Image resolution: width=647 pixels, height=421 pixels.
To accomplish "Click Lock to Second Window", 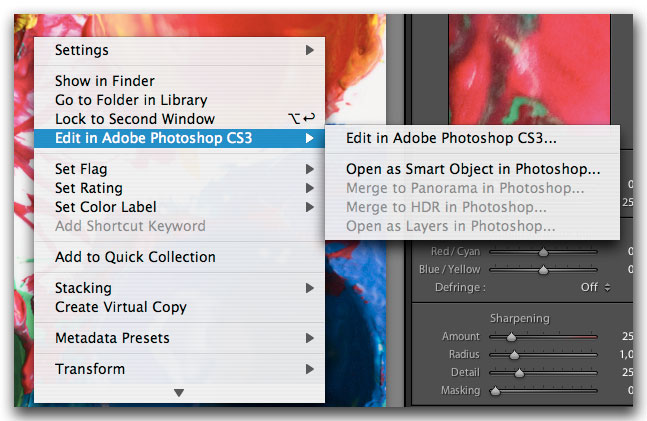I will tap(179, 119).
